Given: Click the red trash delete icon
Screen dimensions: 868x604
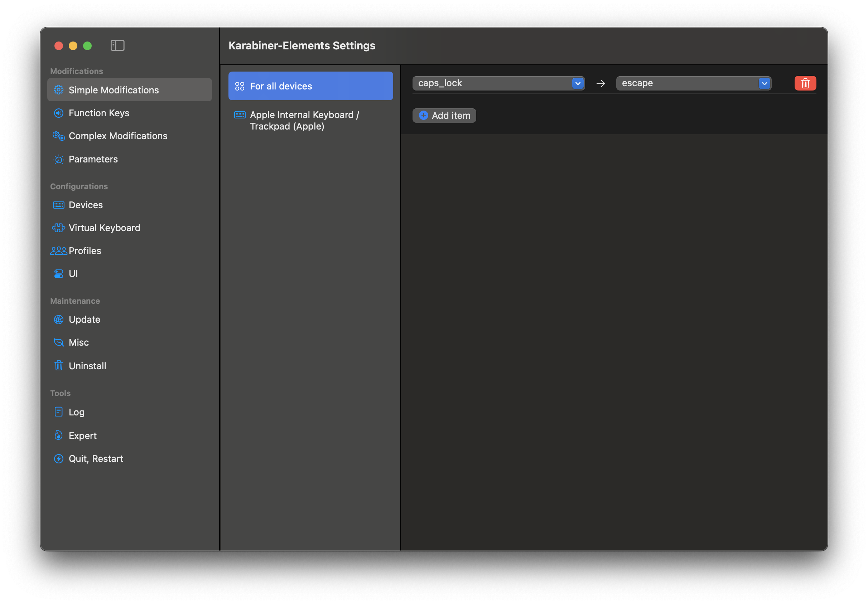Looking at the screenshot, I should point(805,83).
